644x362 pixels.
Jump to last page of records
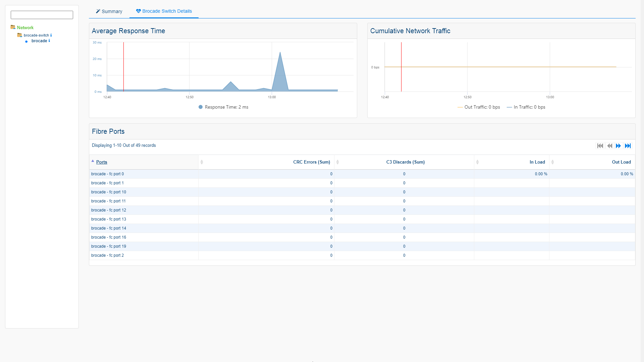pyautogui.click(x=628, y=146)
